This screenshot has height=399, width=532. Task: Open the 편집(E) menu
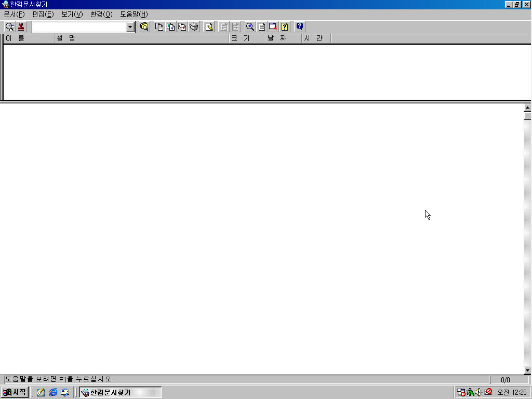(x=43, y=14)
